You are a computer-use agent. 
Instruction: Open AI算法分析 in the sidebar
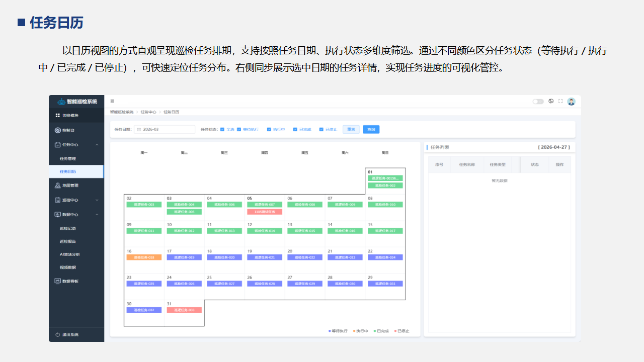coord(70,254)
